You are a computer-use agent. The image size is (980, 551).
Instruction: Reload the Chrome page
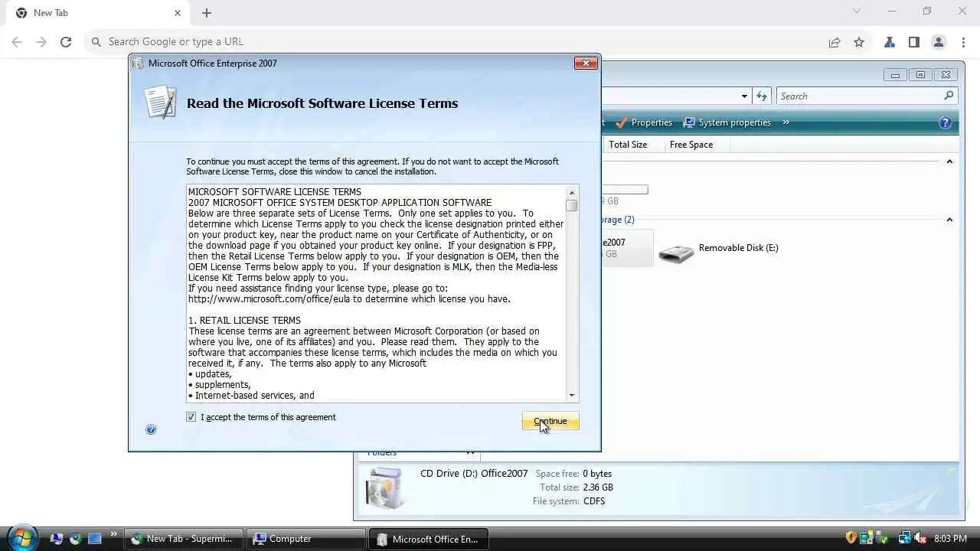click(66, 42)
